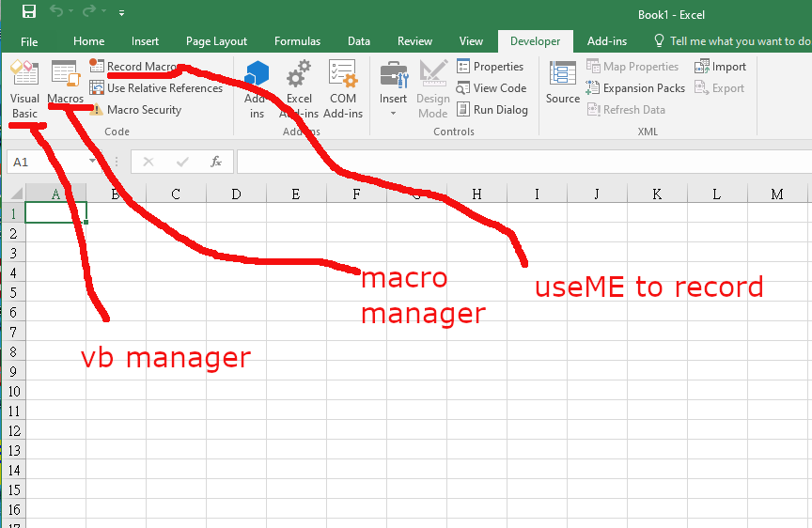Open the Macros dialog

tap(65, 83)
